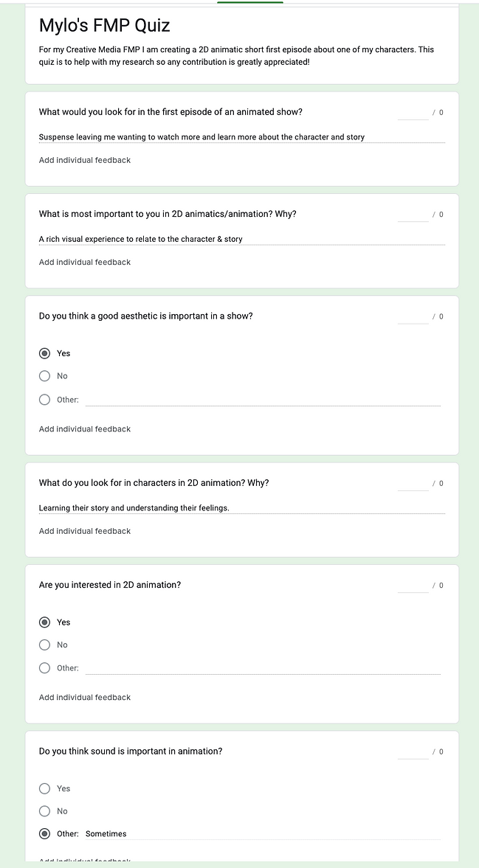Choose Other radio for aesthetic question
The width and height of the screenshot is (479, 868).
[x=45, y=400]
